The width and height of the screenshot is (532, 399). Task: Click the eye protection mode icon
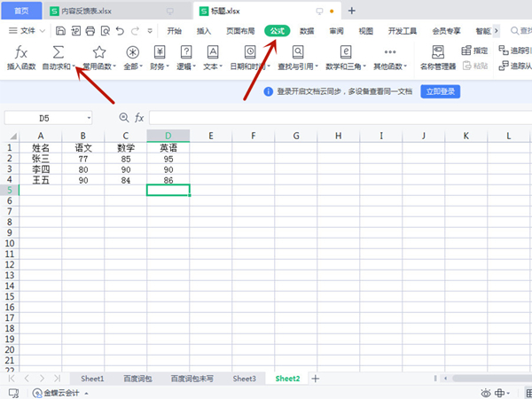(486, 393)
